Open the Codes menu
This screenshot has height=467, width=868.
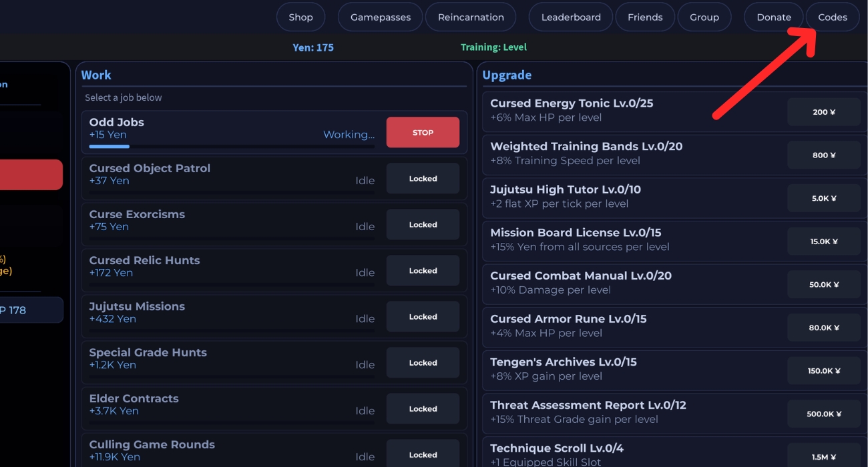[x=833, y=17]
